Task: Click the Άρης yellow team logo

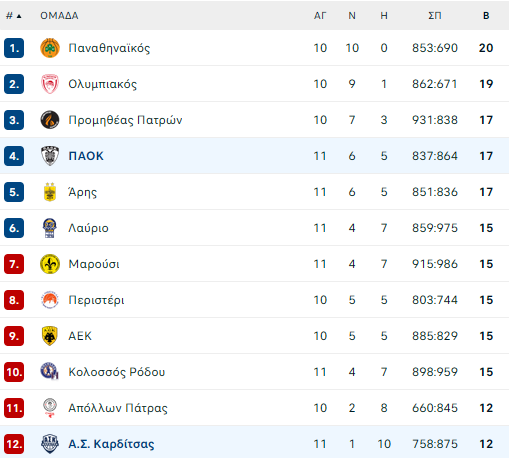Action: tap(50, 192)
